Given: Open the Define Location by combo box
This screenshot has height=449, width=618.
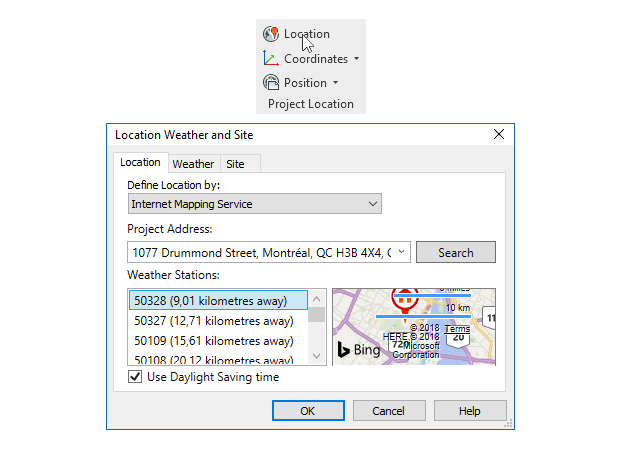Looking at the screenshot, I should coord(255,204).
